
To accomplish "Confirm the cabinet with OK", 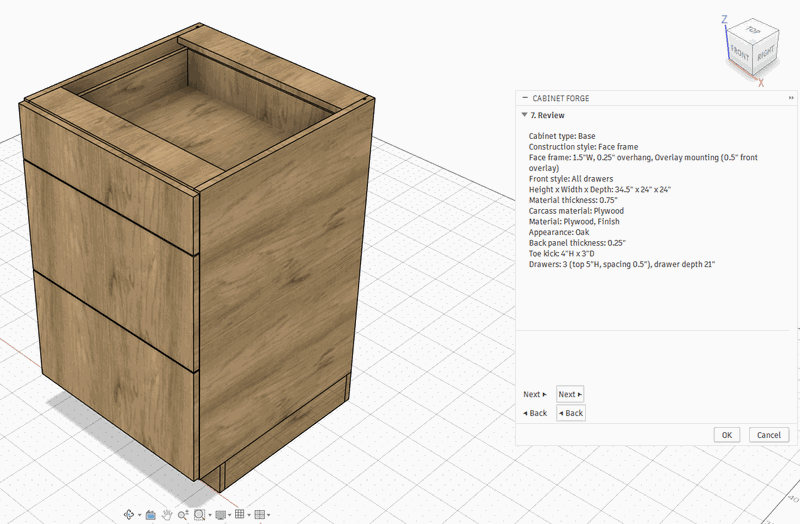I will click(727, 435).
